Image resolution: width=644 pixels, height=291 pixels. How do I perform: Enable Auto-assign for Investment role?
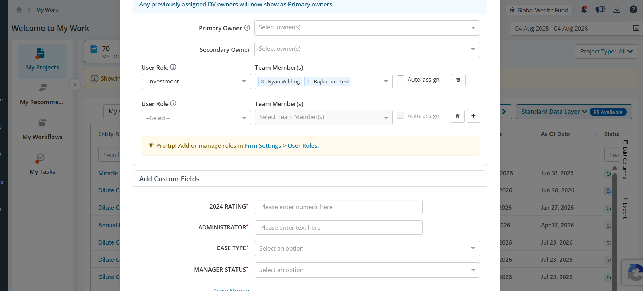pyautogui.click(x=401, y=79)
